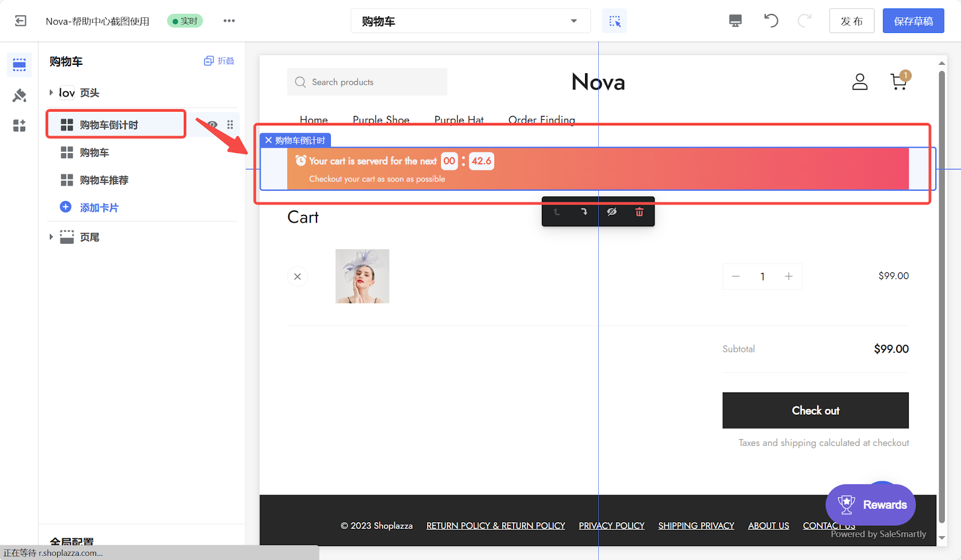Move section down with arrow icon

click(x=584, y=212)
